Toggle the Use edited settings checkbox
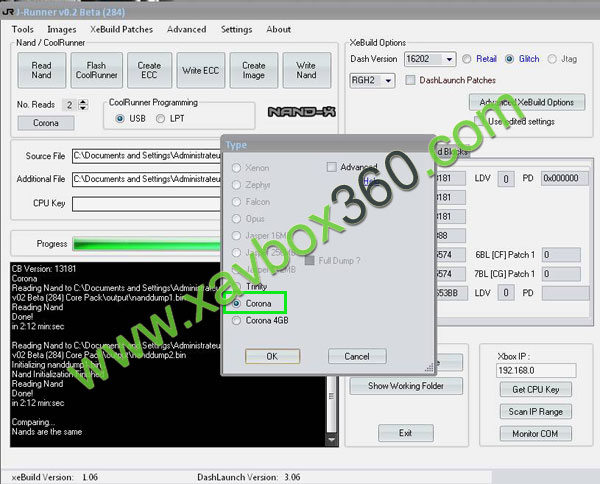 pyautogui.click(x=479, y=121)
